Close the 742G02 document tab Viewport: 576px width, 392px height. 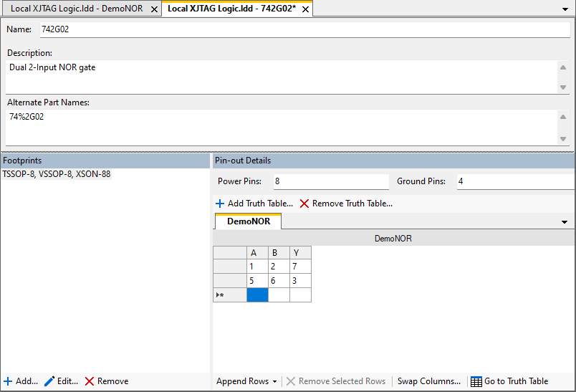306,9
